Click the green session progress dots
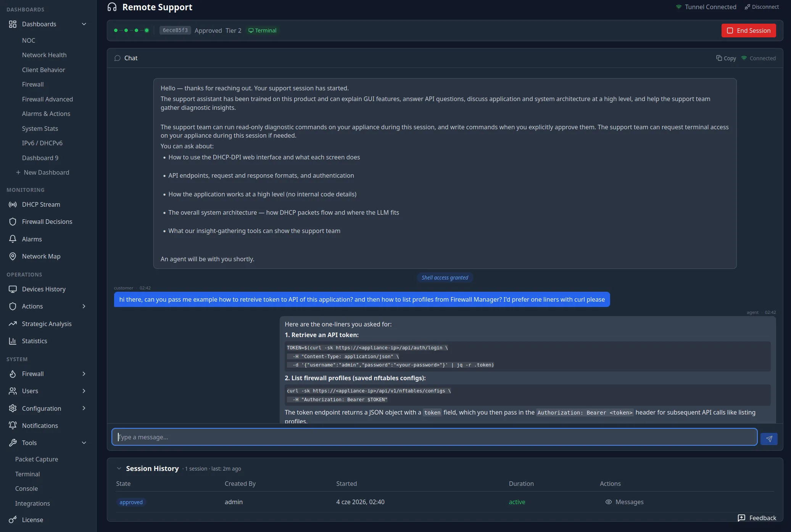Screen dimensions: 791x532 (131, 31)
